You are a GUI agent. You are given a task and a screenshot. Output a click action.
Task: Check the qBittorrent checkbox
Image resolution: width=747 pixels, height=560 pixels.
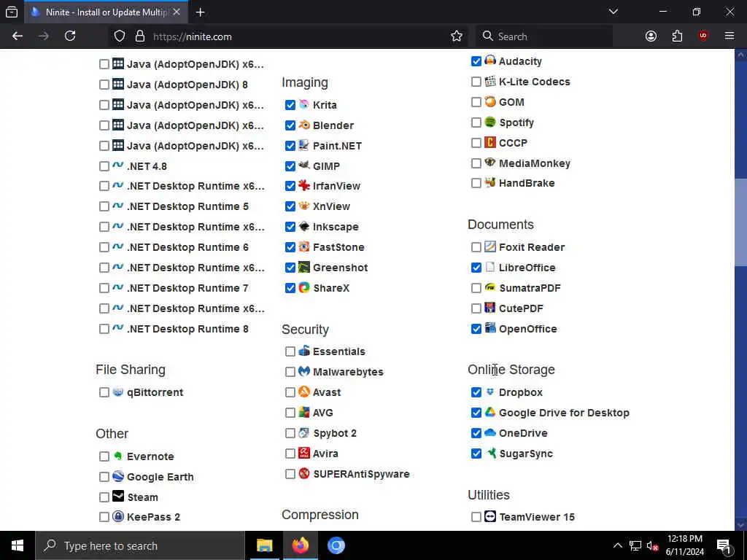[104, 392]
